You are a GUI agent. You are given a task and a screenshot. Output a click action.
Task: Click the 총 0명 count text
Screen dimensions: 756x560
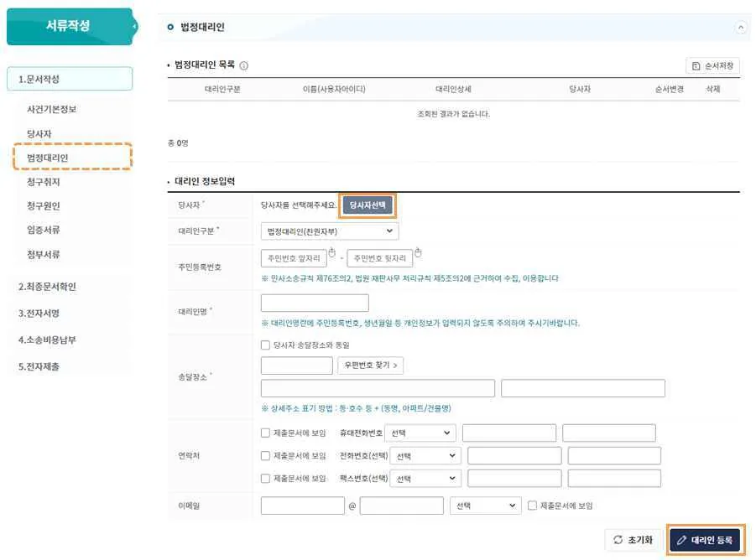(178, 143)
